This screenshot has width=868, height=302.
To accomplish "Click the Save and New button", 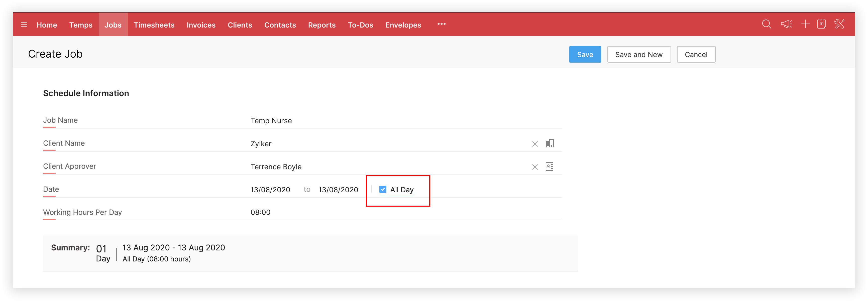I will (638, 55).
